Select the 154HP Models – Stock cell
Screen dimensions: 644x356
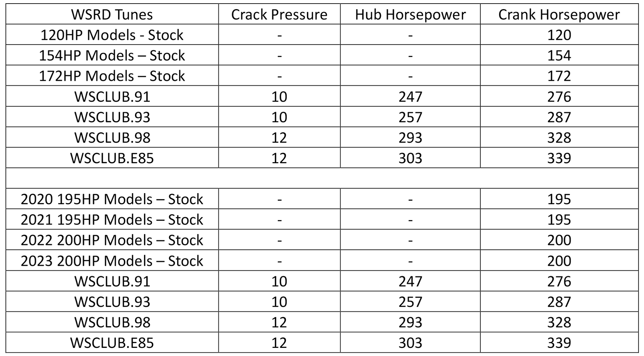tap(112, 56)
